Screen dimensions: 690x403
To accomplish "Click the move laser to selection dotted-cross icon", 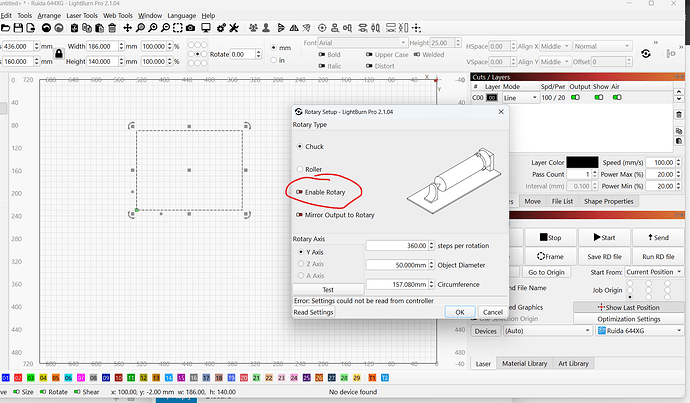I will (x=416, y=28).
